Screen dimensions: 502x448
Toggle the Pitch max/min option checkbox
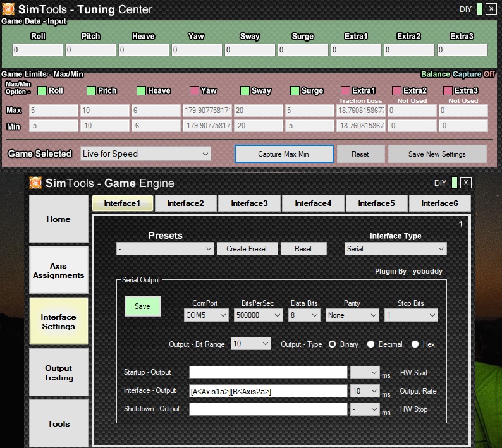click(91, 90)
